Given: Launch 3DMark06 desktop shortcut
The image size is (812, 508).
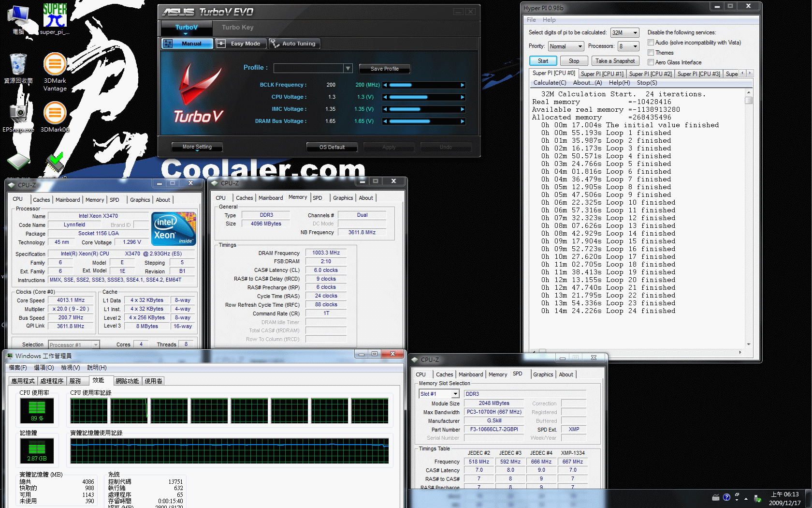Looking at the screenshot, I should pos(55,117).
